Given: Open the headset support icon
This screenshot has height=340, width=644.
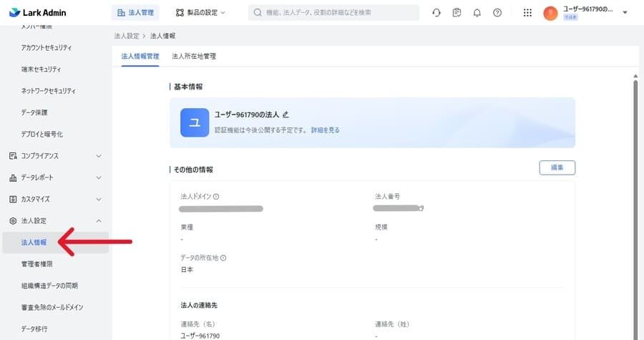Looking at the screenshot, I should tap(436, 13).
